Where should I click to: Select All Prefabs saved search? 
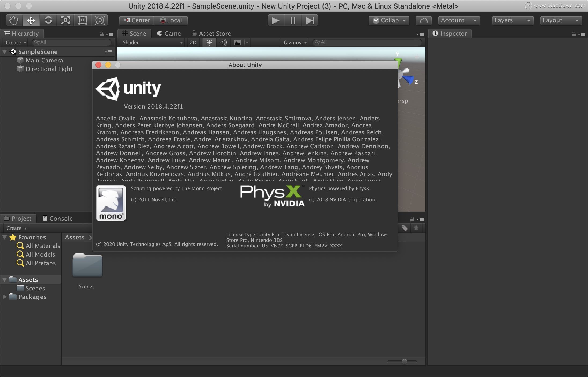[36, 263]
